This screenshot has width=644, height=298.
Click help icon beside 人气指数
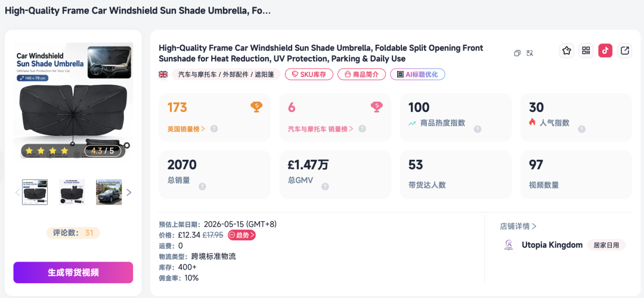click(581, 129)
